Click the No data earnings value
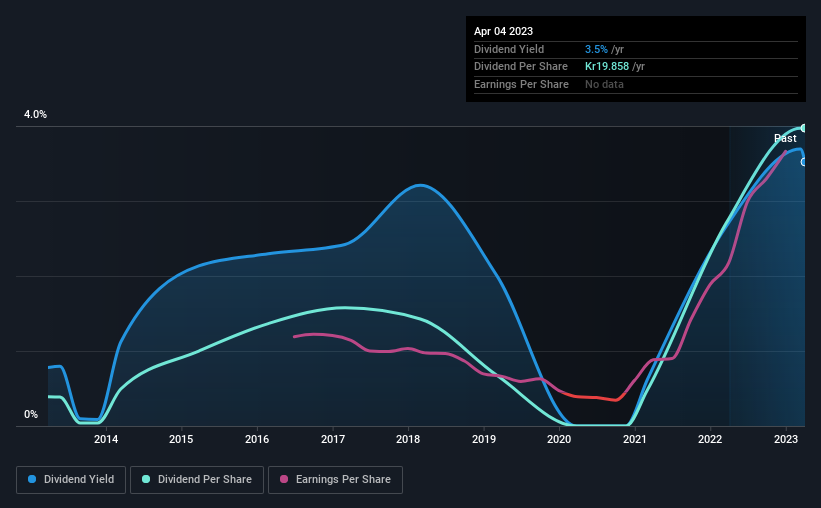Image resolution: width=821 pixels, height=508 pixels. click(604, 84)
